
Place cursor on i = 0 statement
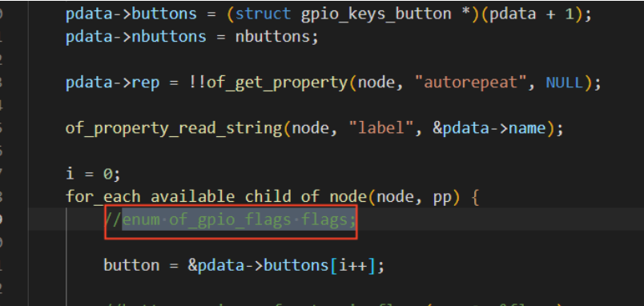pos(93,174)
